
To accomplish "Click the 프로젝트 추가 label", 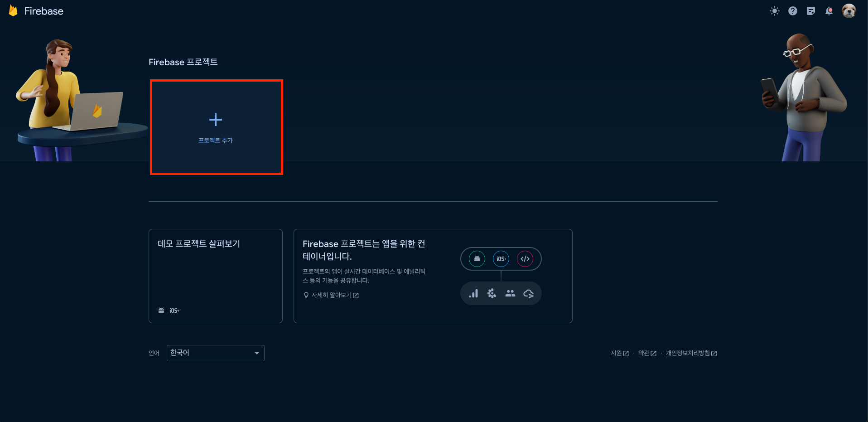I will coord(216,141).
